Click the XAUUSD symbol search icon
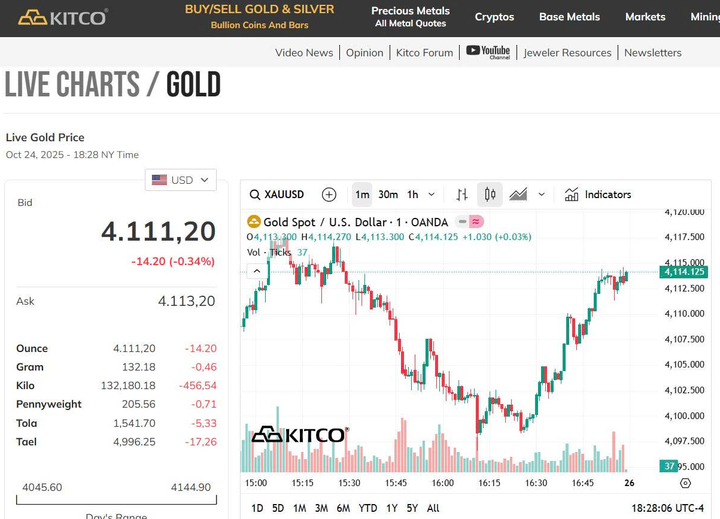Image resolution: width=720 pixels, height=519 pixels. coord(256,195)
